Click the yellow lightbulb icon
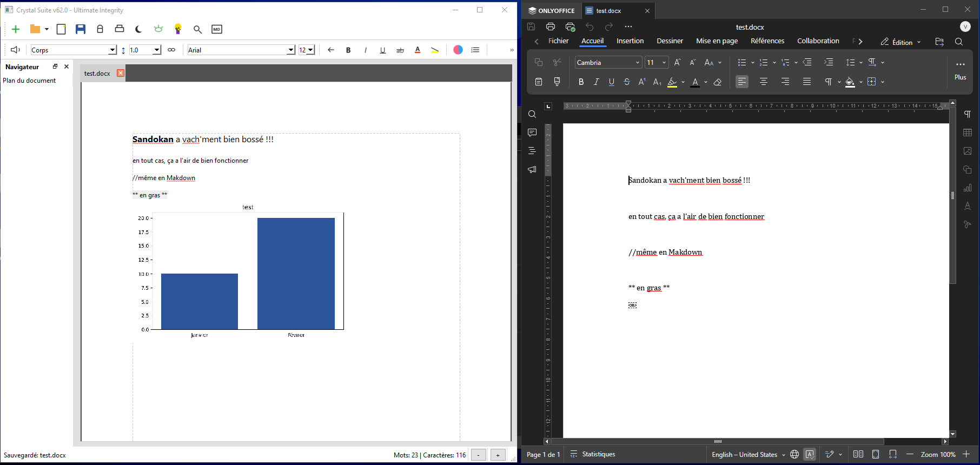980x465 pixels. (178, 29)
